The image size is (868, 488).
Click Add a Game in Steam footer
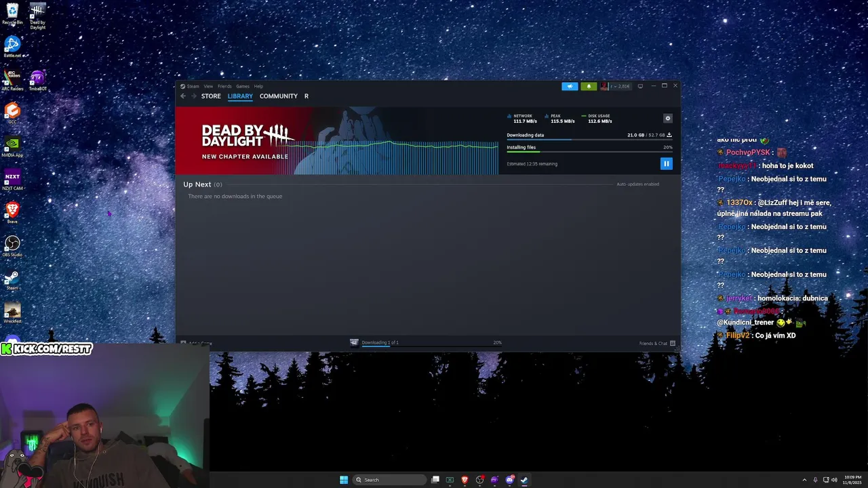click(x=197, y=343)
